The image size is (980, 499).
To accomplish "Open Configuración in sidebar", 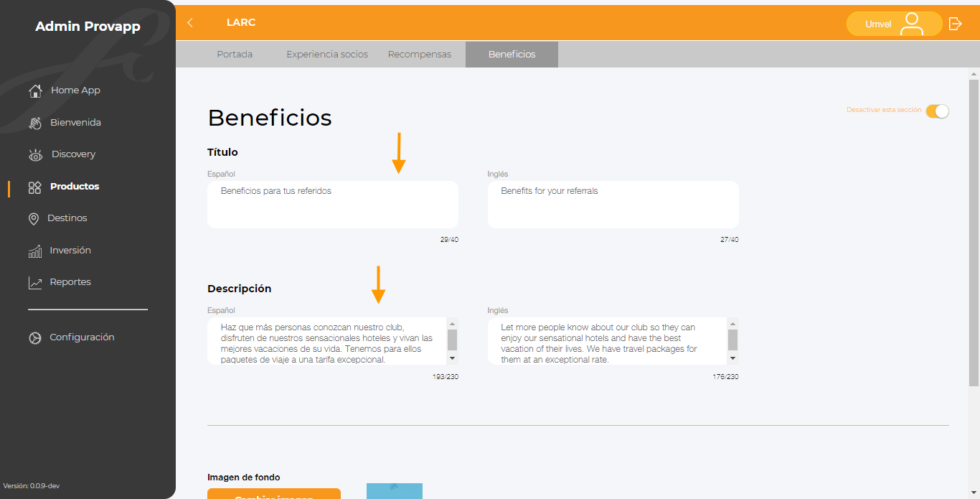I will tap(82, 337).
